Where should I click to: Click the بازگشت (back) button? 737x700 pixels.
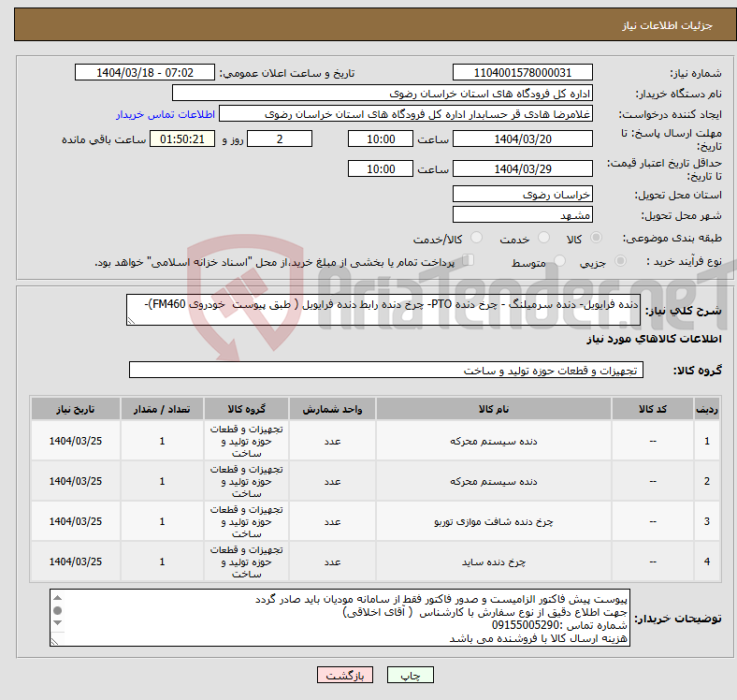pos(345,675)
